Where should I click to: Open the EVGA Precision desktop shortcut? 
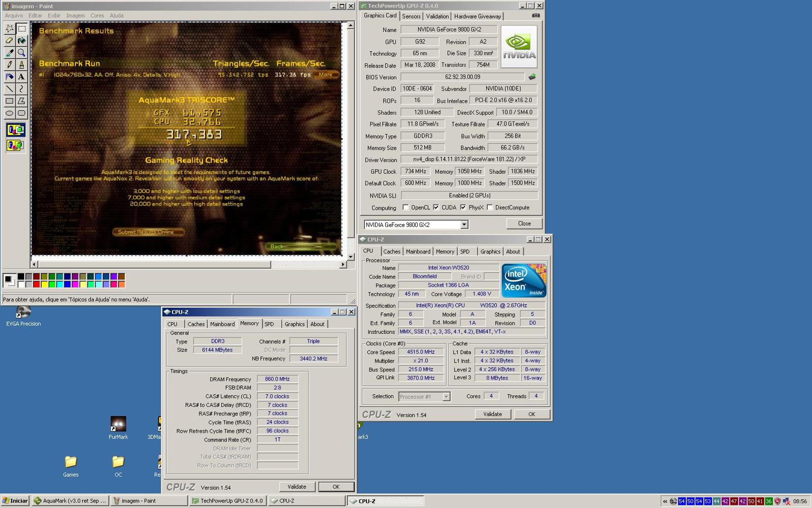click(x=23, y=316)
